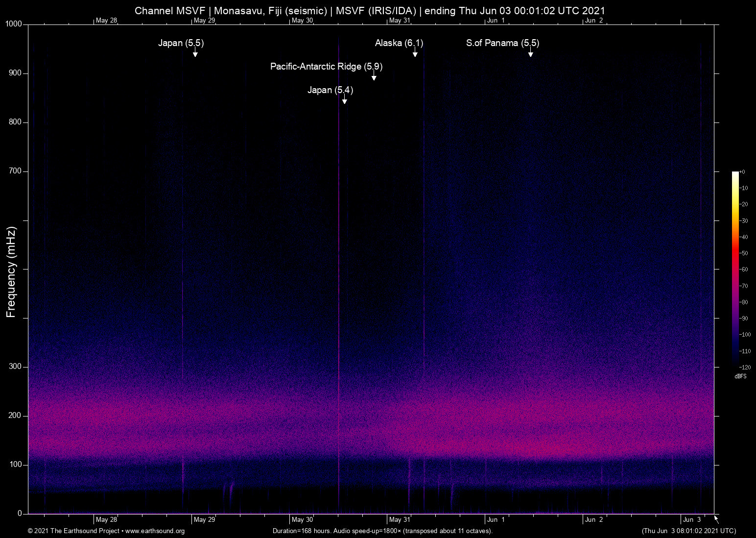Click the arrow under Japan (5.4)
The height and width of the screenshot is (538, 756).
point(345,100)
